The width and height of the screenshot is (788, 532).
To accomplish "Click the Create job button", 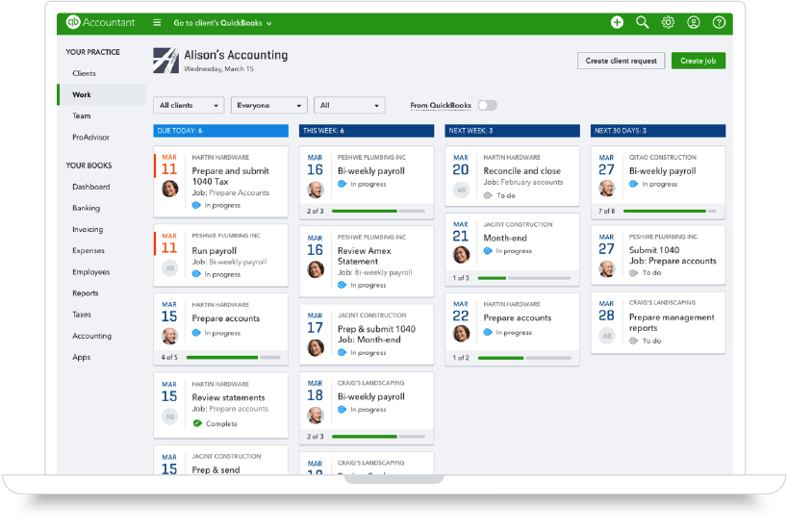I will [699, 61].
